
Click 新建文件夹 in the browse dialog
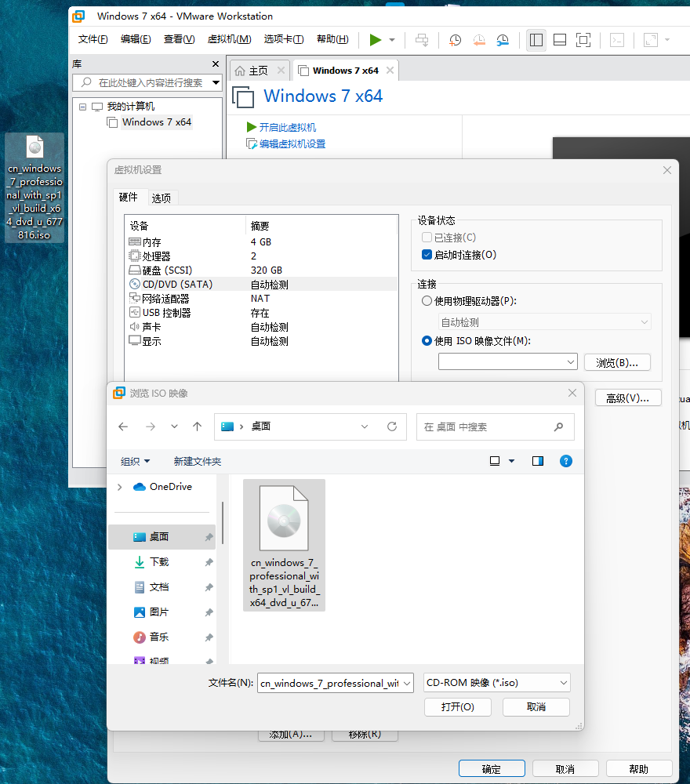198,461
